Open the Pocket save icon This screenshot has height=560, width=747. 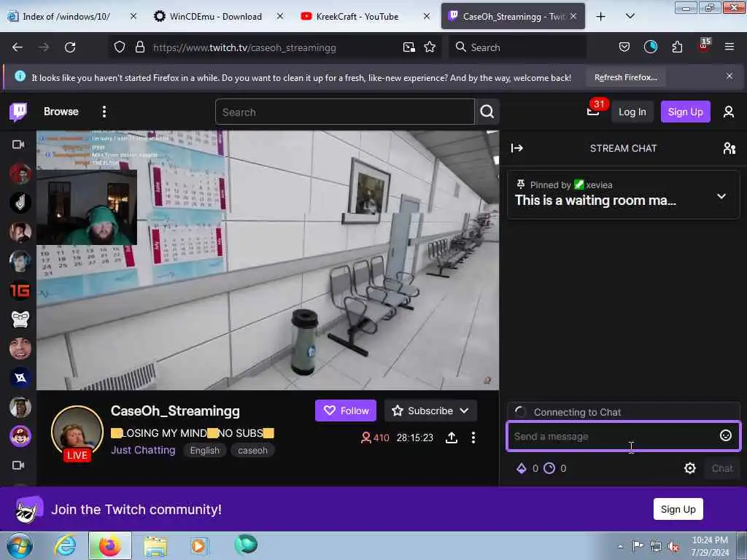624,47
